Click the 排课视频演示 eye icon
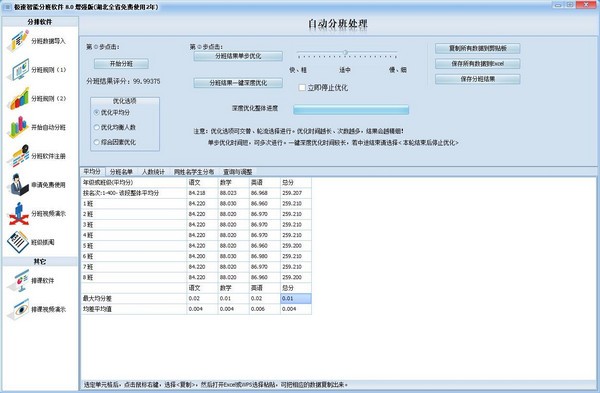This screenshot has width=600, height=393. click(18, 309)
